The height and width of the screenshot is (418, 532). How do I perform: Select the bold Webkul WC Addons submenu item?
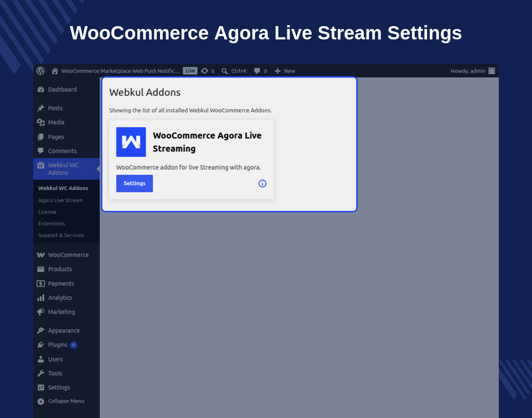(x=63, y=188)
